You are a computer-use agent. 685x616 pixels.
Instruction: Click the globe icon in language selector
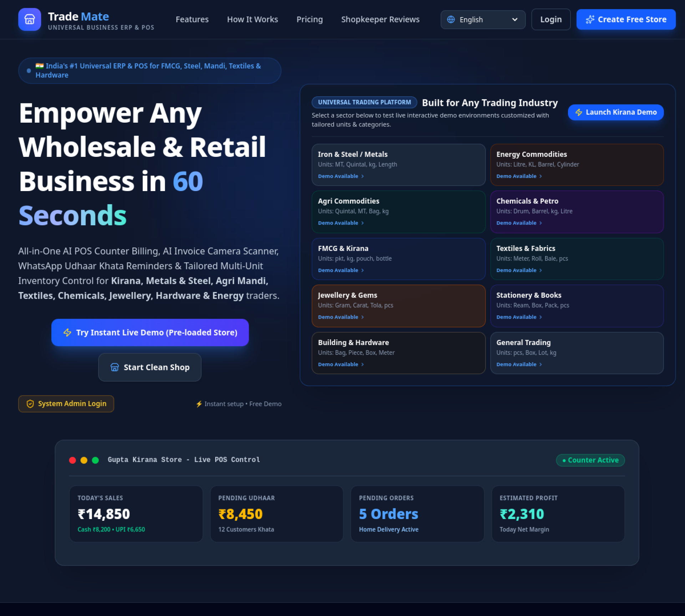click(x=451, y=19)
